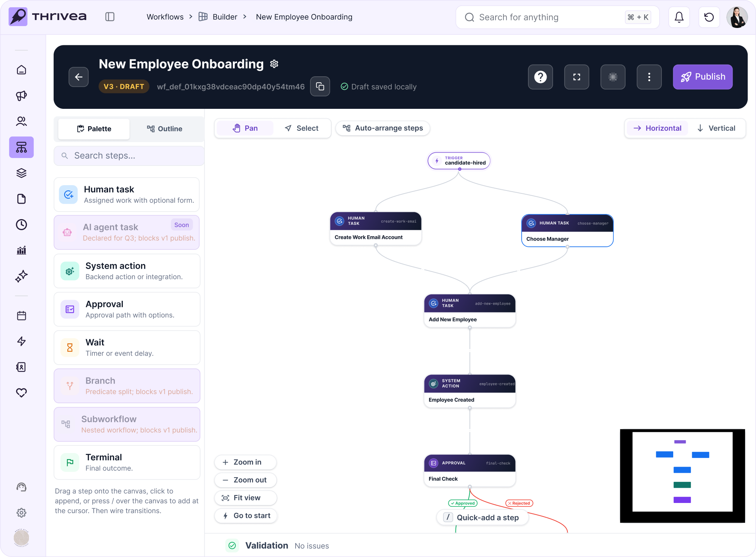The height and width of the screenshot is (557, 756).
Task: Open the headset support icon
Action: [x=22, y=487]
